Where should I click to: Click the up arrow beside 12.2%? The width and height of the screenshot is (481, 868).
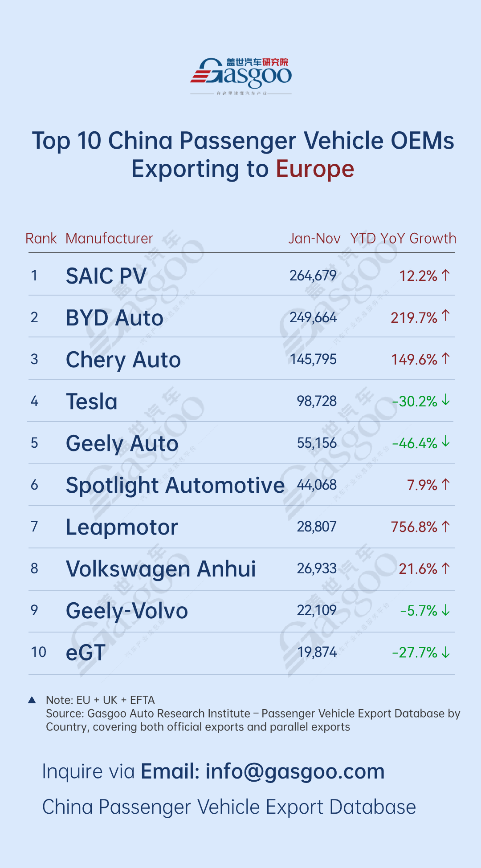446,276
